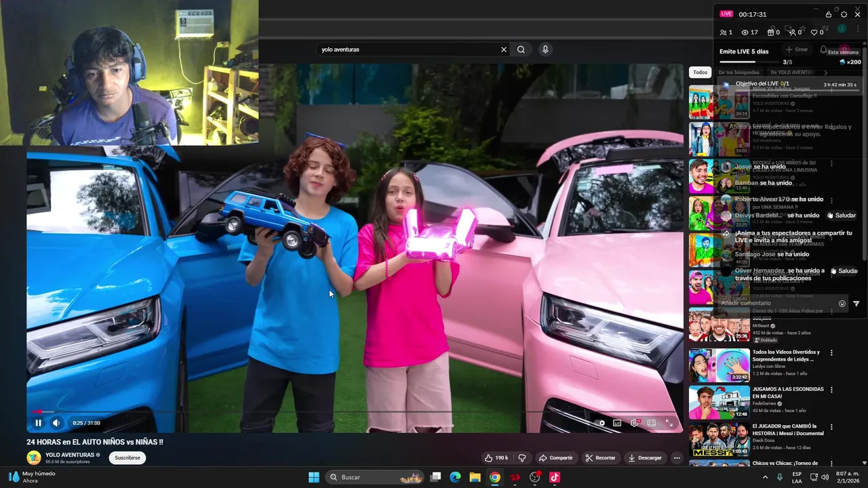Viewport: 868px width, 488px height.
Task: Click the viewers count eye icon
Action: (x=745, y=33)
